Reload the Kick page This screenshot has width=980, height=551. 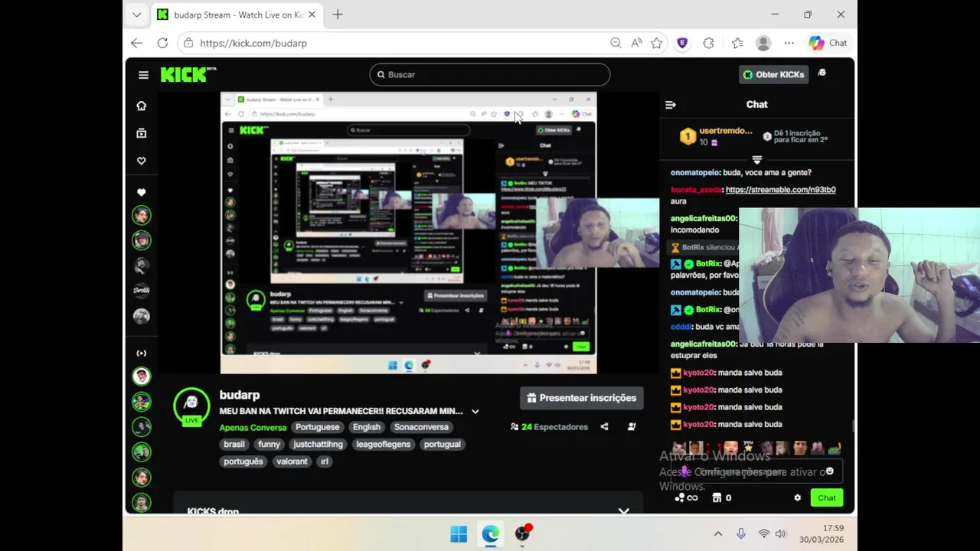click(x=162, y=43)
